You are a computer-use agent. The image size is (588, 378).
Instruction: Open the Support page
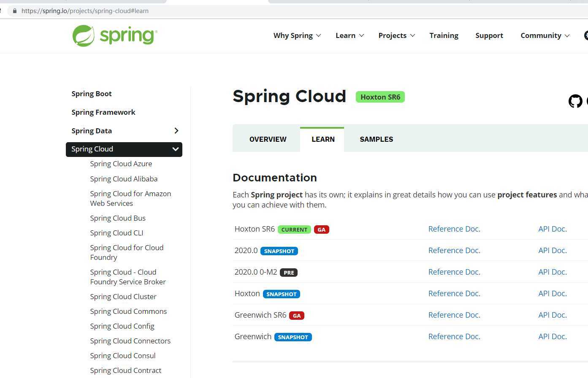tap(489, 35)
